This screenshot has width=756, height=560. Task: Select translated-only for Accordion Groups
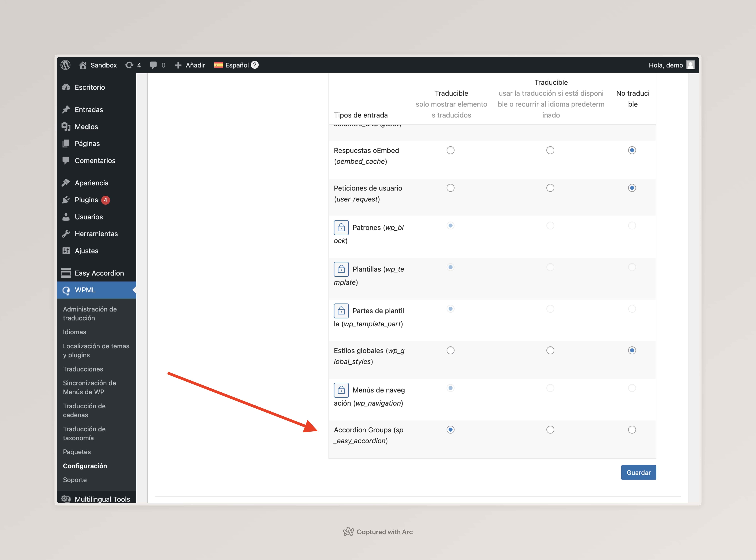tap(450, 430)
